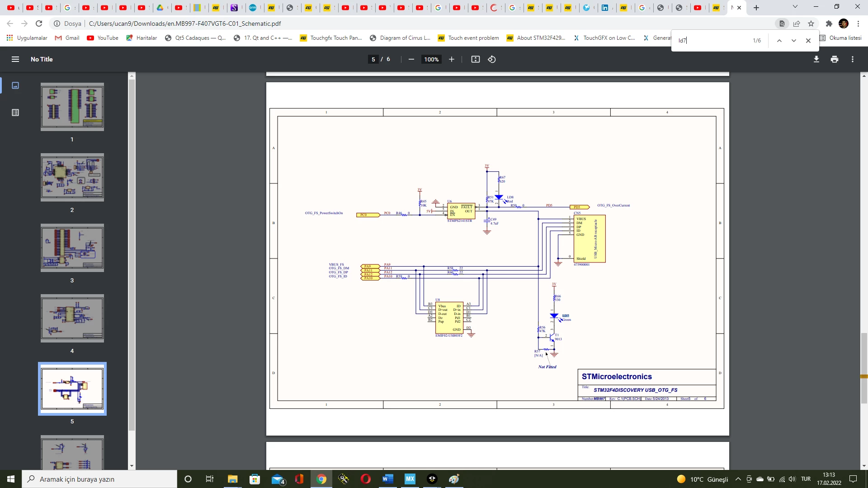The image size is (868, 488).
Task: Go to the previous find result
Action: pos(779,41)
